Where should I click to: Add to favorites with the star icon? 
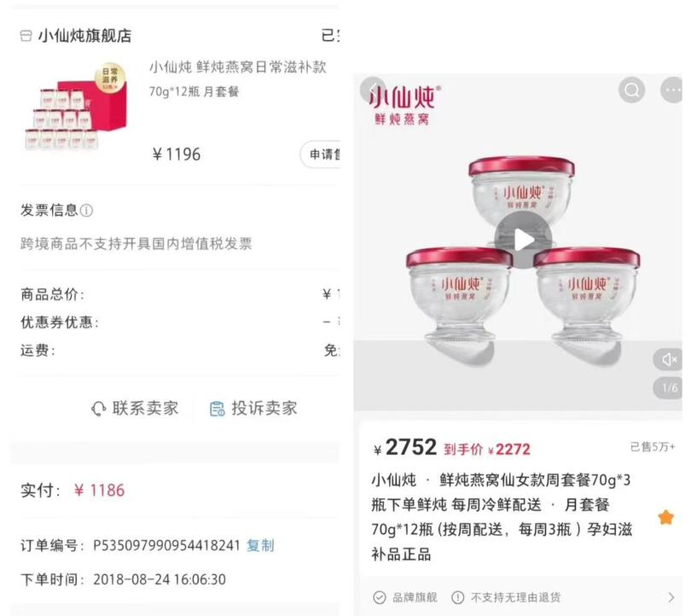click(x=665, y=517)
